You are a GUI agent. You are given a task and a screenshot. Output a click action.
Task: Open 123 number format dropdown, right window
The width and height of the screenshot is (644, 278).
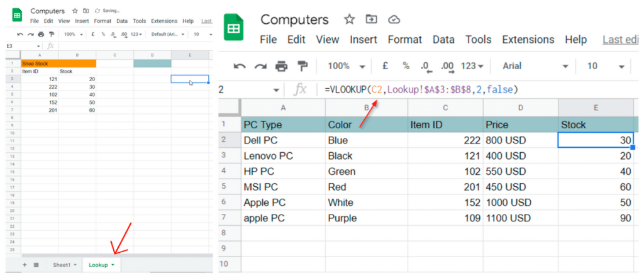point(472,66)
